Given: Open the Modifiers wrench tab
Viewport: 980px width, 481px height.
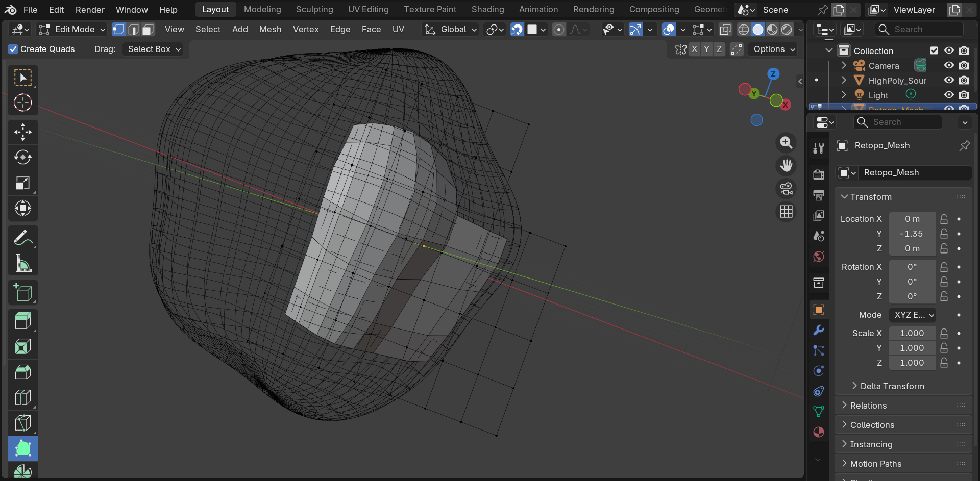Looking at the screenshot, I should click(x=819, y=330).
